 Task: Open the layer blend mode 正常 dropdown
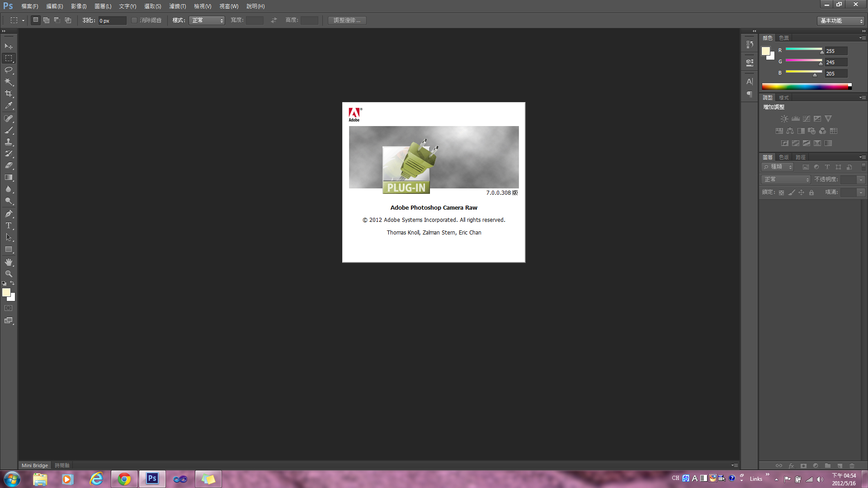786,179
